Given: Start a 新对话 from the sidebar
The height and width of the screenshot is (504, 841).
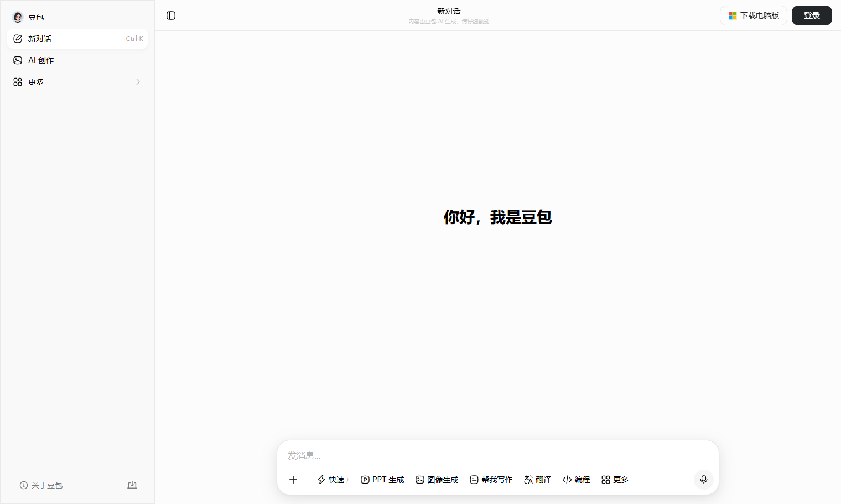Looking at the screenshot, I should click(77, 39).
